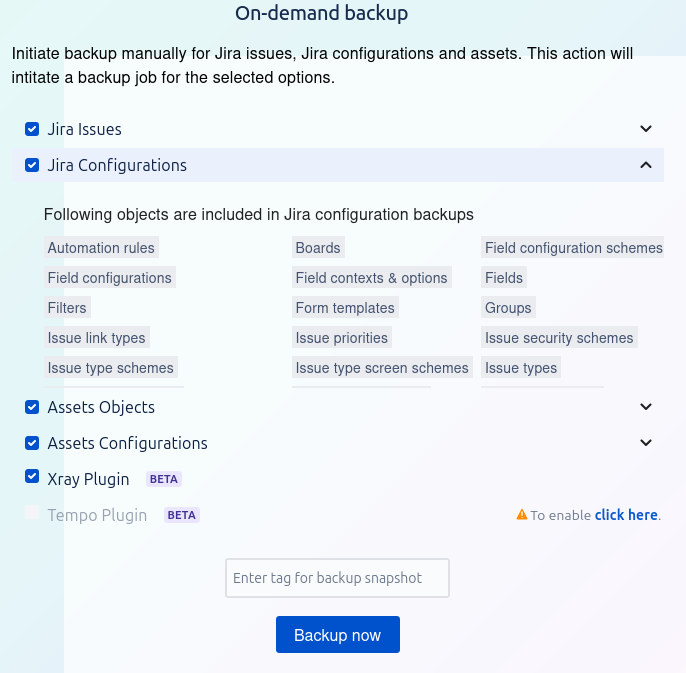This screenshot has width=686, height=673.
Task: Click the Xray Plugin BETA badge
Action: point(164,479)
